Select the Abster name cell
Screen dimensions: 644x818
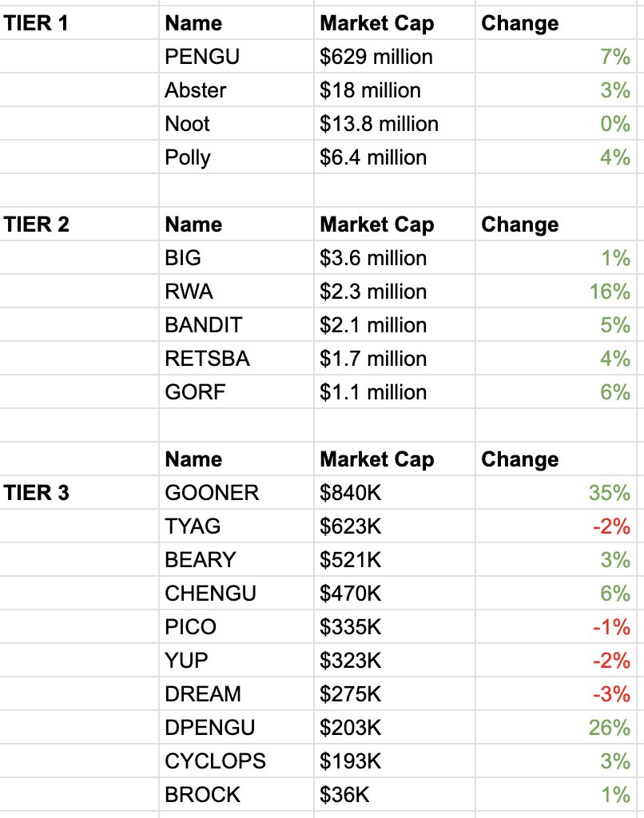(237, 89)
